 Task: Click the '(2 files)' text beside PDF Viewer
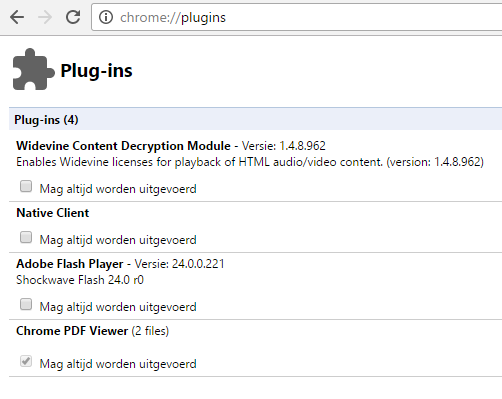(x=150, y=331)
